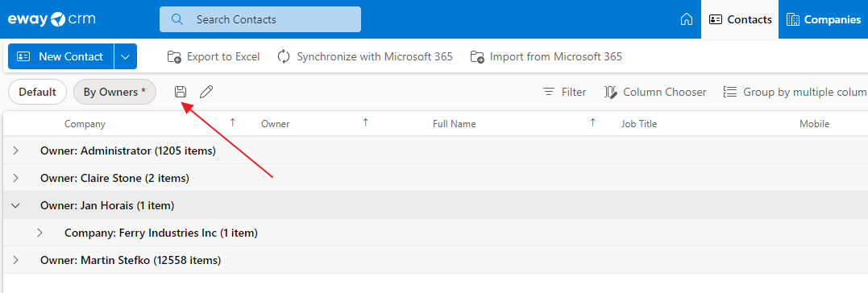Screen dimensions: 868x293
Task: Open the Home icon
Action: pyautogui.click(x=687, y=19)
